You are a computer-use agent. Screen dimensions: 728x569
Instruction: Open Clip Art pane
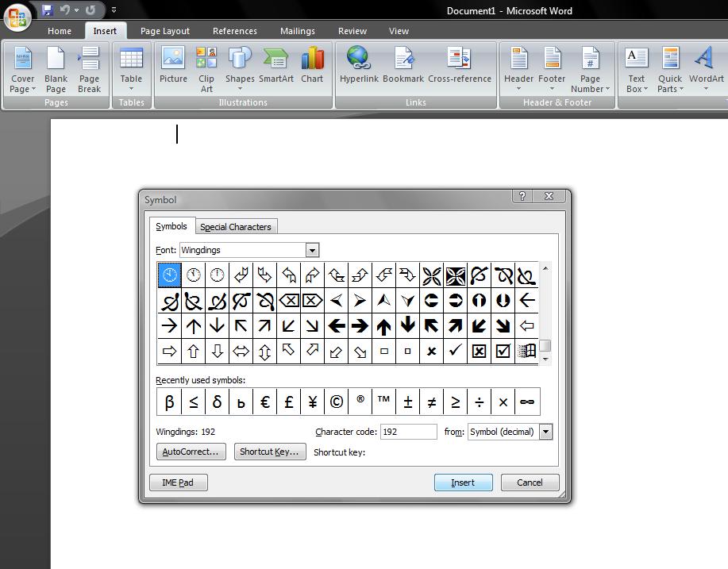(x=206, y=70)
